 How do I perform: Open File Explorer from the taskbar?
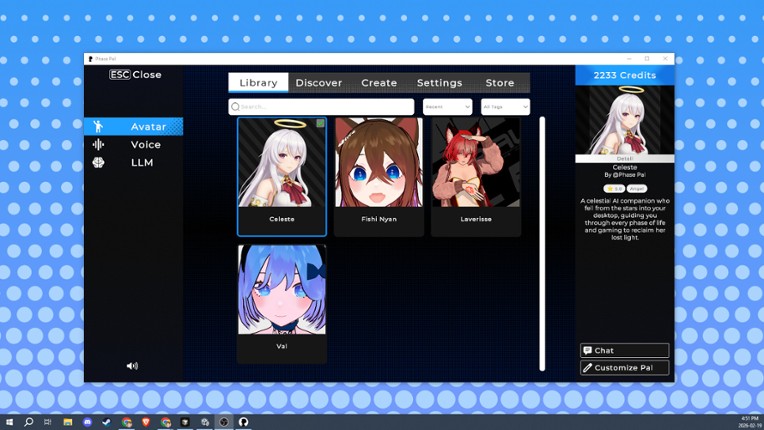point(68,422)
